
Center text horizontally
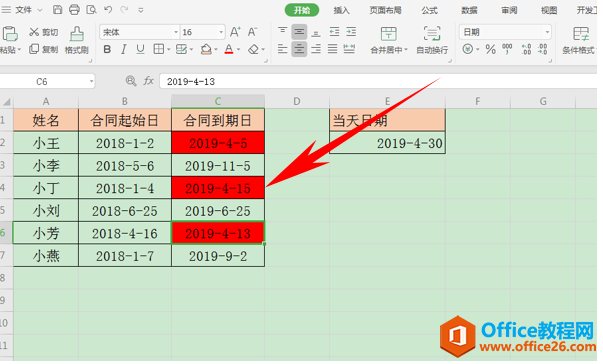point(299,49)
